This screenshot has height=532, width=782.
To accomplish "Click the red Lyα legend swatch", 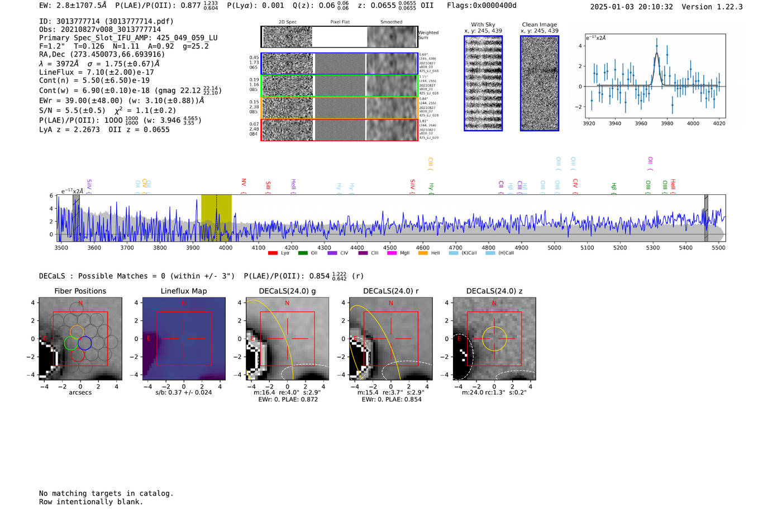I will click(x=273, y=253).
